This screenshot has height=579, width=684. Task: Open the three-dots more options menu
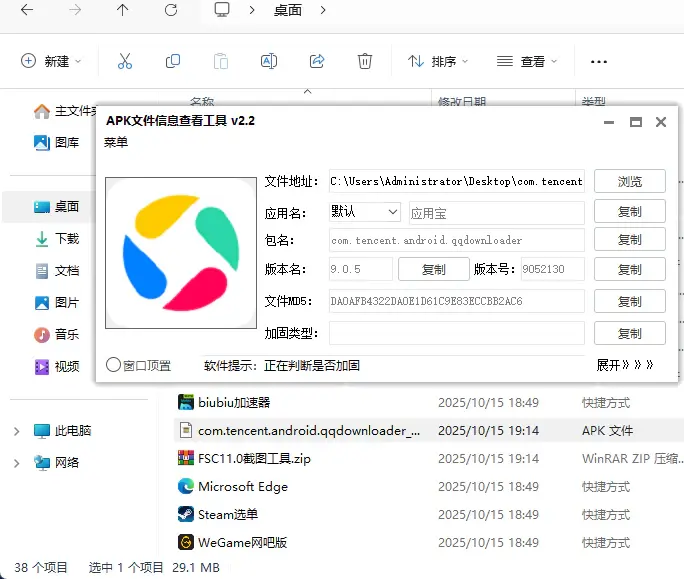click(x=599, y=61)
